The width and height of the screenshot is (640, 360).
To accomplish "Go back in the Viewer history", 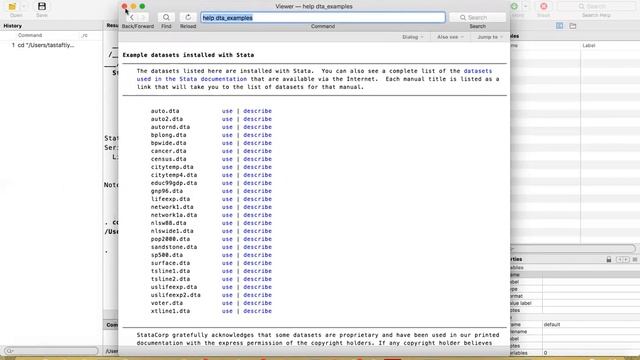I will coord(131,18).
